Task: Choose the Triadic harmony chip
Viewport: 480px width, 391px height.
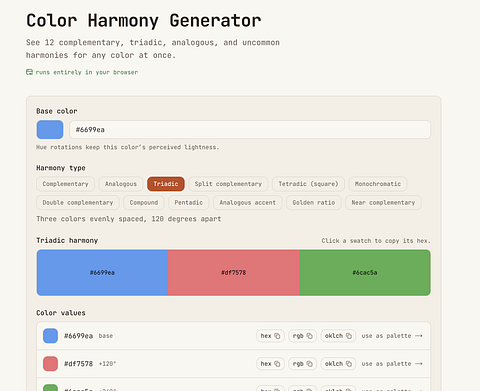Action: (166, 184)
